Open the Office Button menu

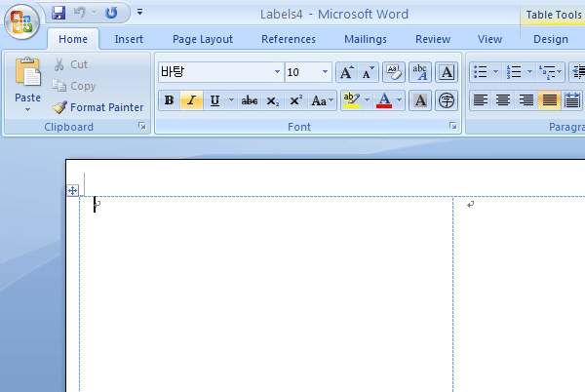tap(21, 22)
